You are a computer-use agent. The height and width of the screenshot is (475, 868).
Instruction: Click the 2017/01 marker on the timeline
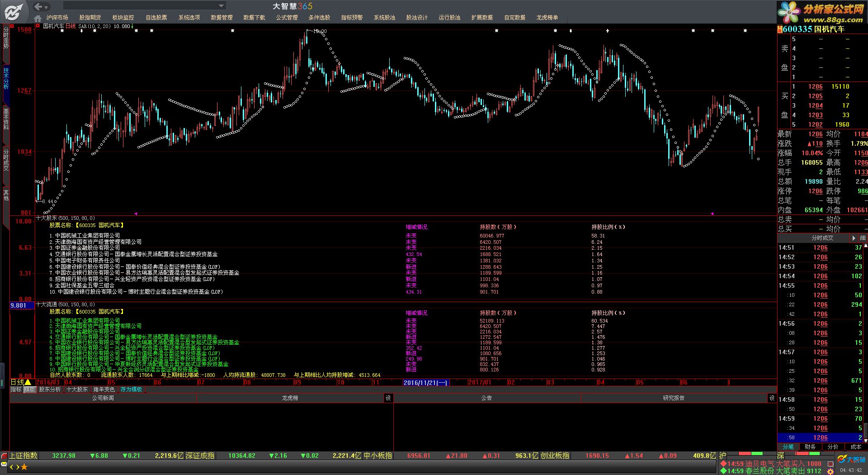(480, 383)
